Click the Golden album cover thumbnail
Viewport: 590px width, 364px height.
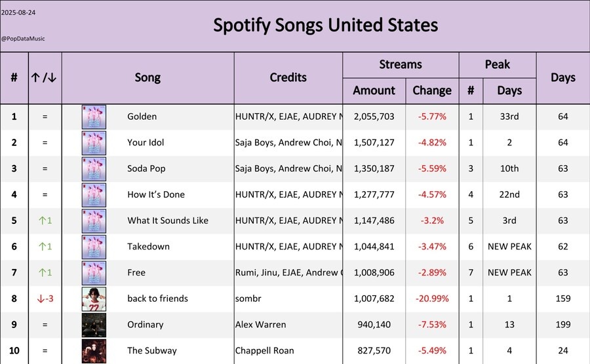94,117
